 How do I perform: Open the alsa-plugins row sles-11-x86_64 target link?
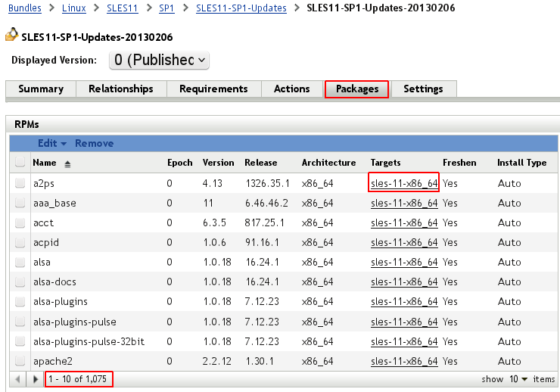pos(404,302)
